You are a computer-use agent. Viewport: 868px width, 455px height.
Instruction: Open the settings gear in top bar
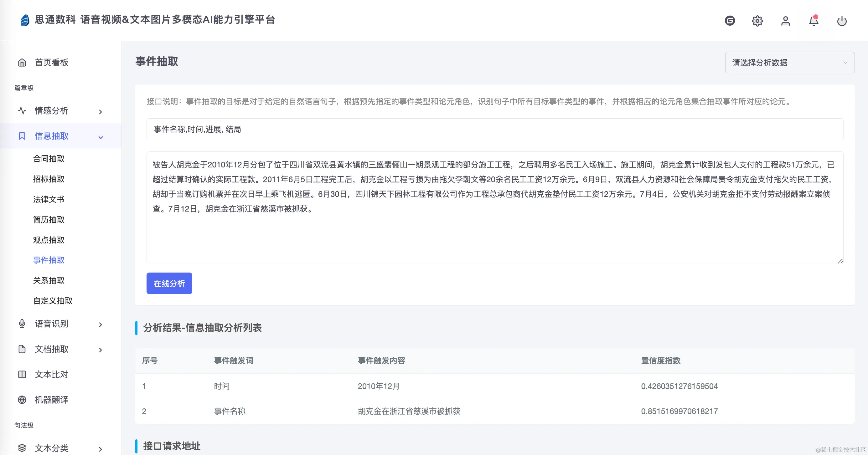[757, 21]
